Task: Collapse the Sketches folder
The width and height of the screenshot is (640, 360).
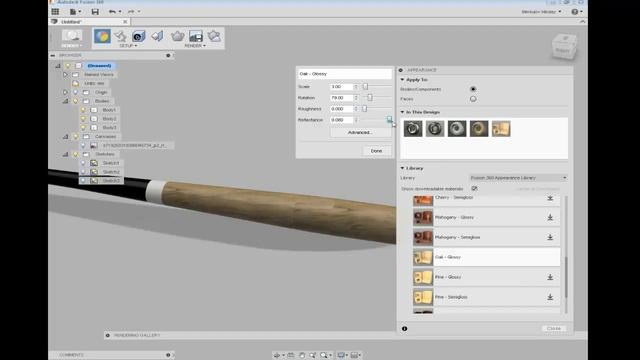Action: [65, 154]
